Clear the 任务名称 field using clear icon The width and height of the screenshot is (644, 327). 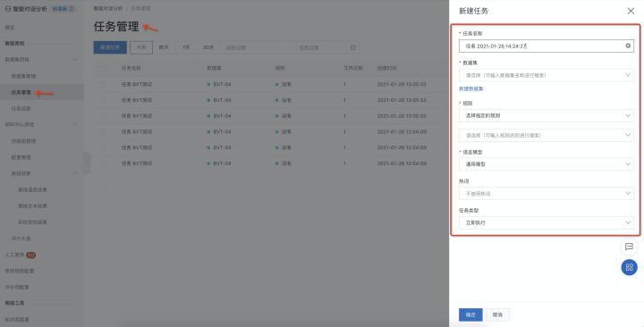(628, 46)
